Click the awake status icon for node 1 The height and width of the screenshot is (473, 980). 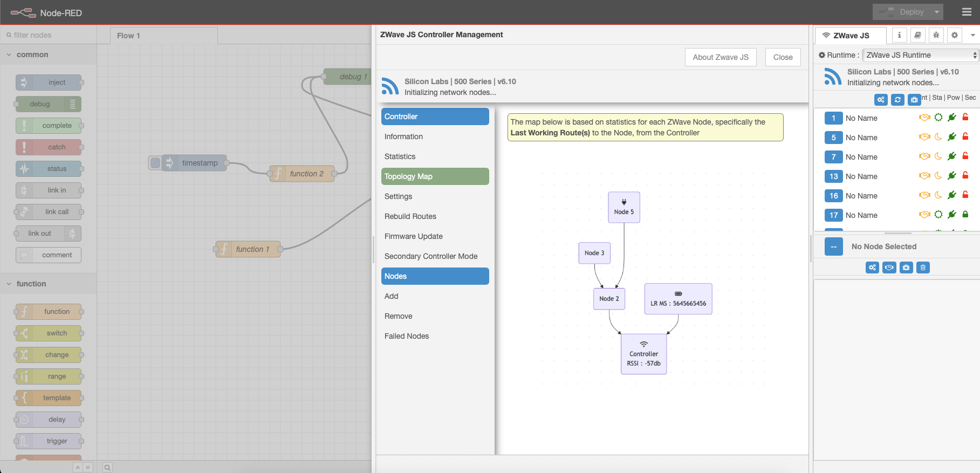tap(938, 118)
